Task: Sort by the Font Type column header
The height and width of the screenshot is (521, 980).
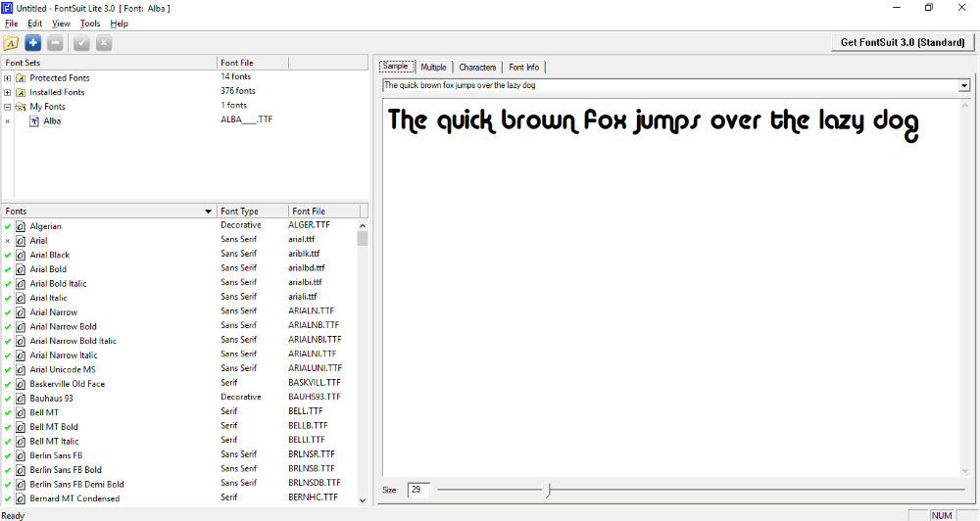Action: click(x=253, y=212)
